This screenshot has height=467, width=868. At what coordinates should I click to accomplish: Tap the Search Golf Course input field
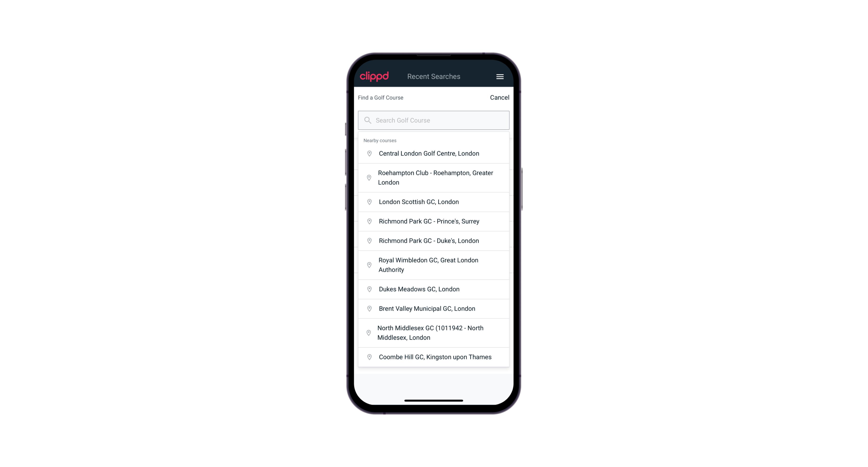[434, 120]
